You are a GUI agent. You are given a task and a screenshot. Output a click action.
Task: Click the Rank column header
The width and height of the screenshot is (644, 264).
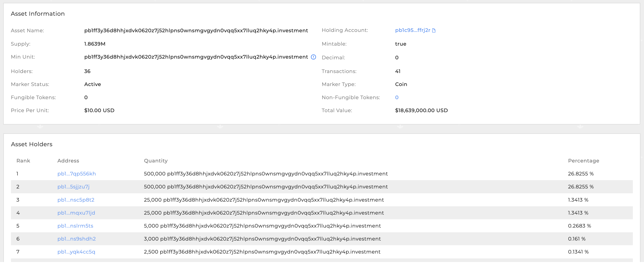click(23, 160)
